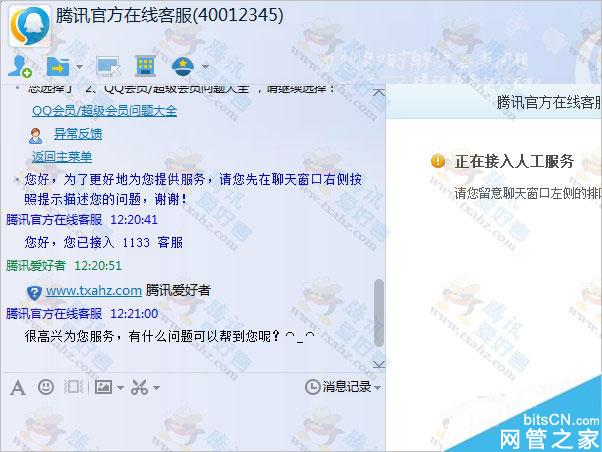602x452 pixels.
Task: Open QQ会员/超级会员问题大全 link
Action: point(104,111)
